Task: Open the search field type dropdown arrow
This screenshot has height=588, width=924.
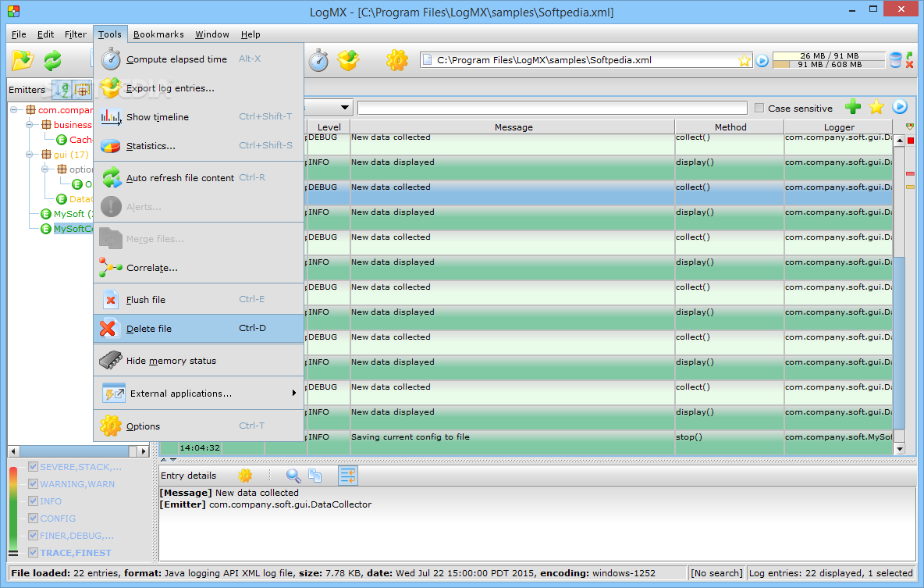Action: coord(345,108)
